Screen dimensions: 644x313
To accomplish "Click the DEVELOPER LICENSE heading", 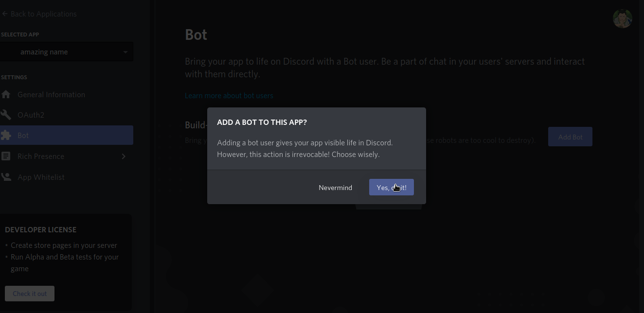I will (x=40, y=230).
